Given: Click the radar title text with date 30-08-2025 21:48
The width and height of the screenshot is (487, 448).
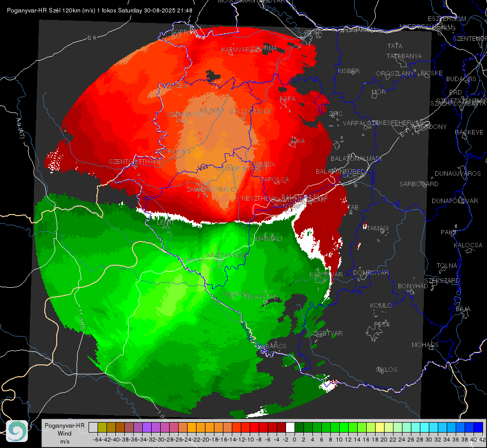Looking at the screenshot, I should (x=99, y=10).
